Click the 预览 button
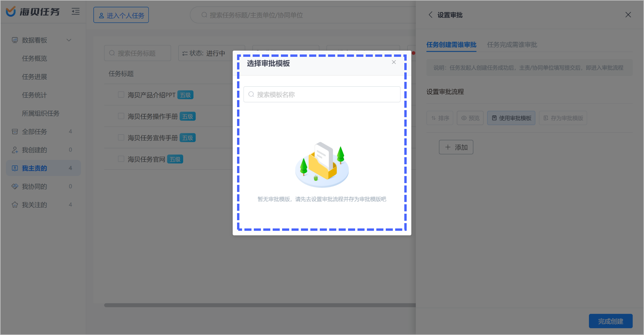 point(470,118)
